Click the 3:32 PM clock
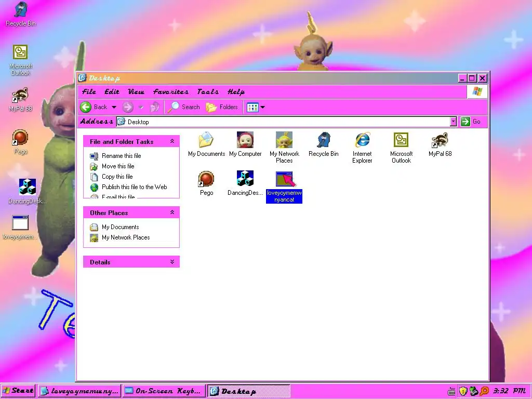Image resolution: width=532 pixels, height=399 pixels. click(509, 391)
